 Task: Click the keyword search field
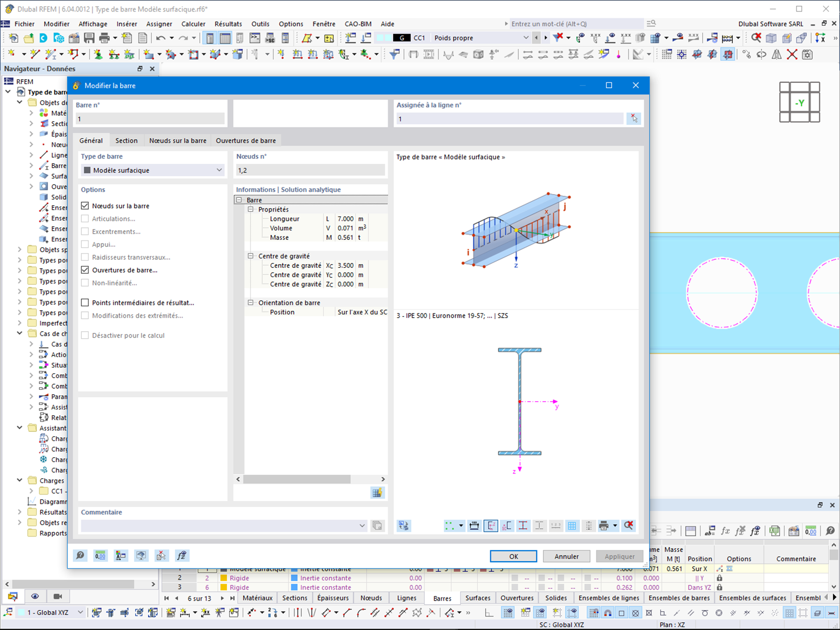point(576,24)
